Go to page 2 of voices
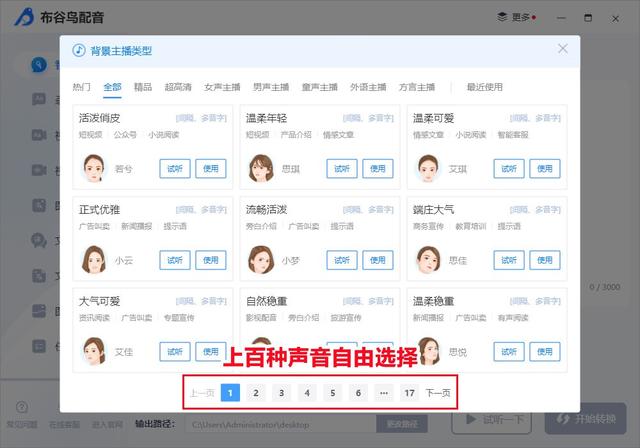This screenshot has width=640, height=448. coord(256,393)
